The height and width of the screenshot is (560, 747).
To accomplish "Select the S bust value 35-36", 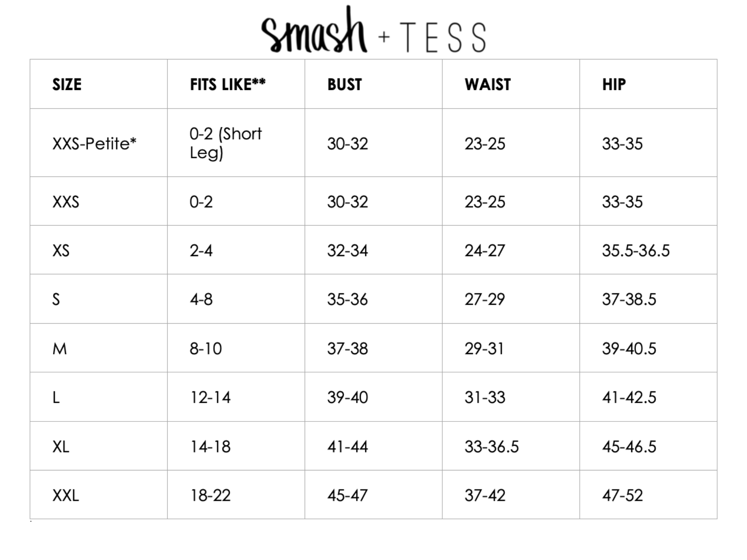I will pyautogui.click(x=347, y=299).
